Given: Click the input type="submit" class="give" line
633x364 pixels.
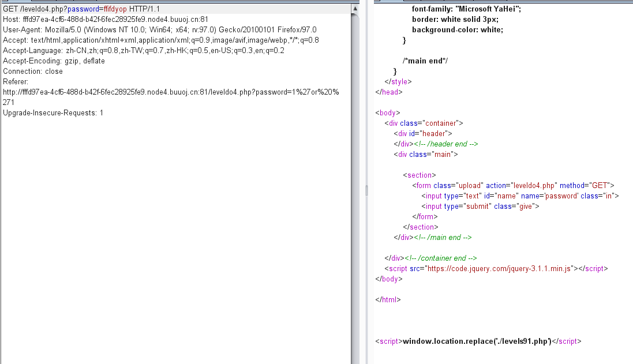Looking at the screenshot, I should (480, 206).
